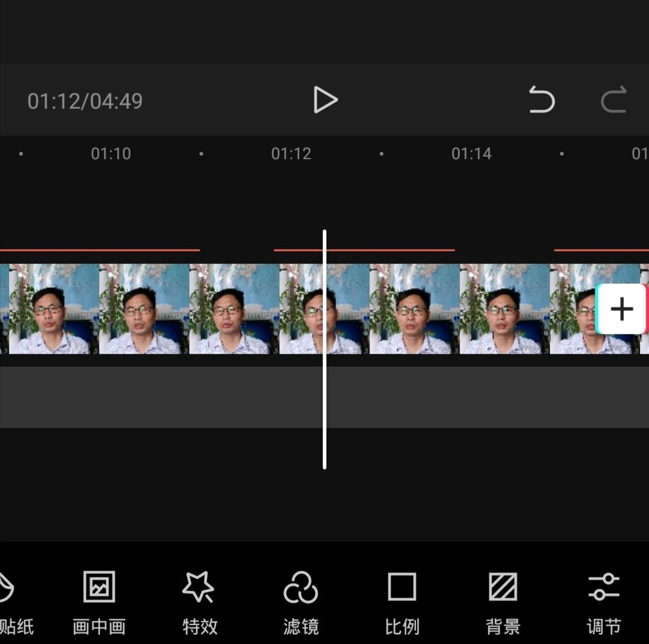
Task: Click the redo arrow icon
Action: 614,100
